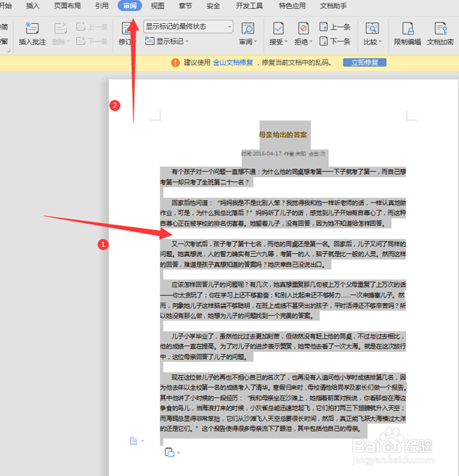
Task: Click the paragraph starting 儿子小学毕业了
Action: pos(283,346)
